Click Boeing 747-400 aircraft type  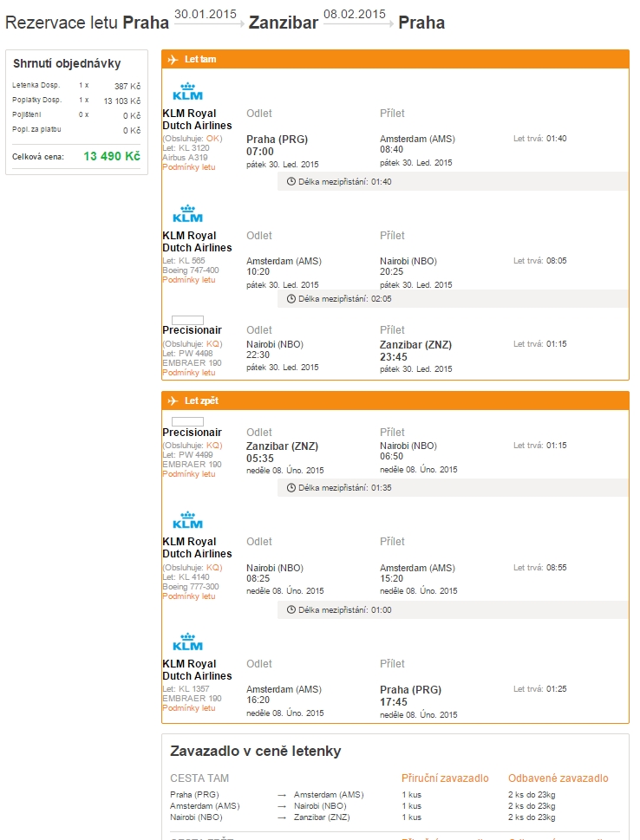191,270
